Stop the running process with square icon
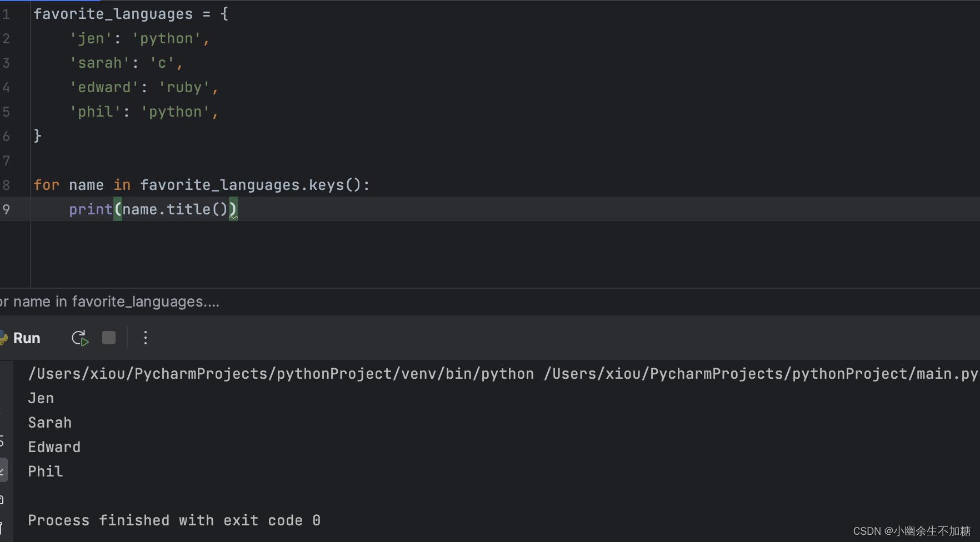The width and height of the screenshot is (980, 542). (109, 338)
